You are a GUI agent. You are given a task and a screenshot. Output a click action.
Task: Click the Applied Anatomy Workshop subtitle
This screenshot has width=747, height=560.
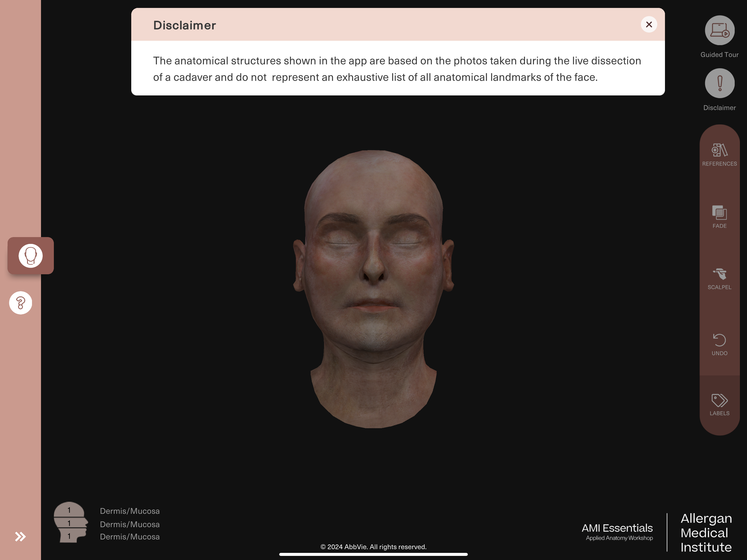tap(619, 538)
